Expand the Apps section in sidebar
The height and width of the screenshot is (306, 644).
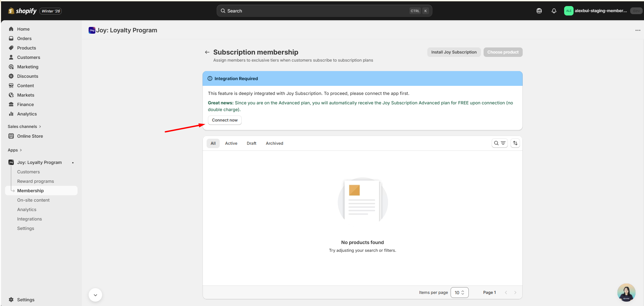15,150
